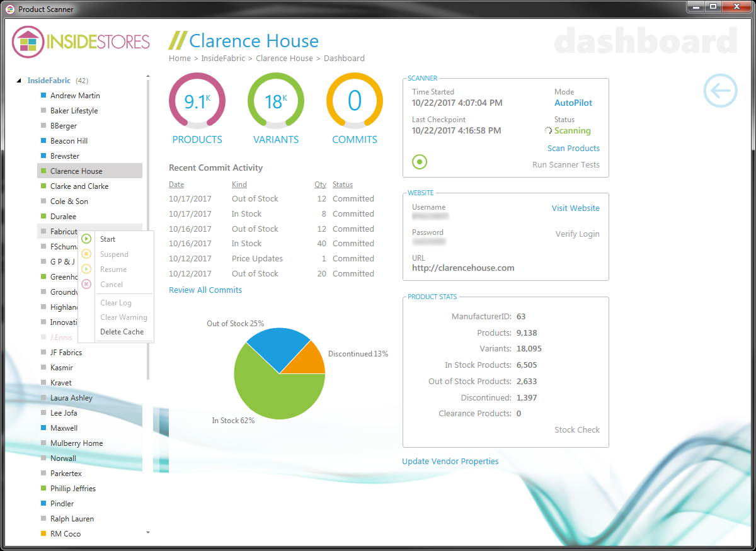The width and height of the screenshot is (756, 551).
Task: Click the InsideStores logo
Action: point(81,42)
